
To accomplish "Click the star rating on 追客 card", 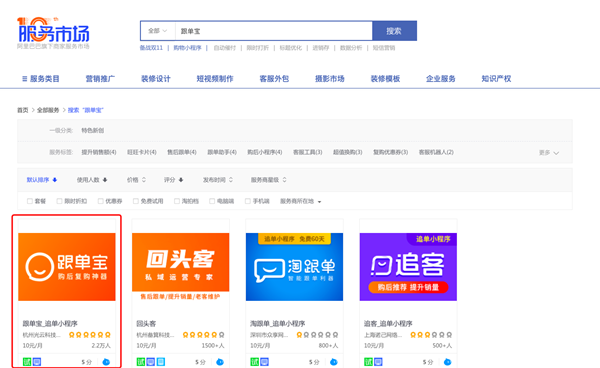I will click(x=431, y=335).
